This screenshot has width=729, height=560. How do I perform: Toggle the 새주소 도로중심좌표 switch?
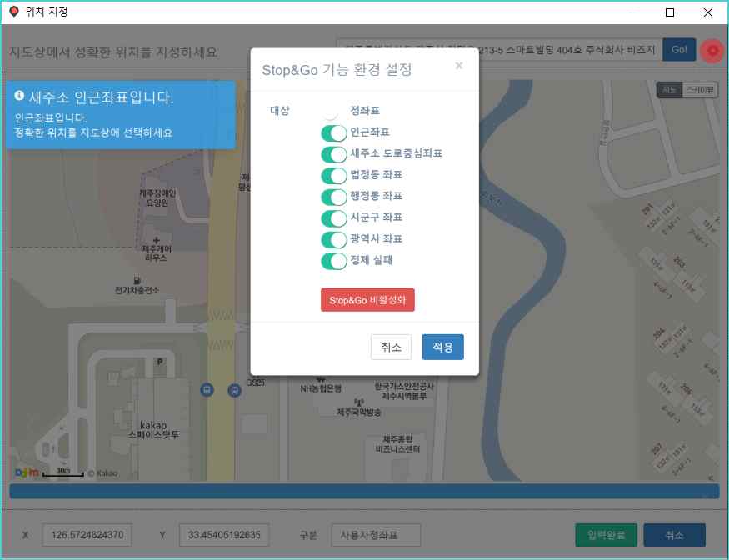(334, 154)
